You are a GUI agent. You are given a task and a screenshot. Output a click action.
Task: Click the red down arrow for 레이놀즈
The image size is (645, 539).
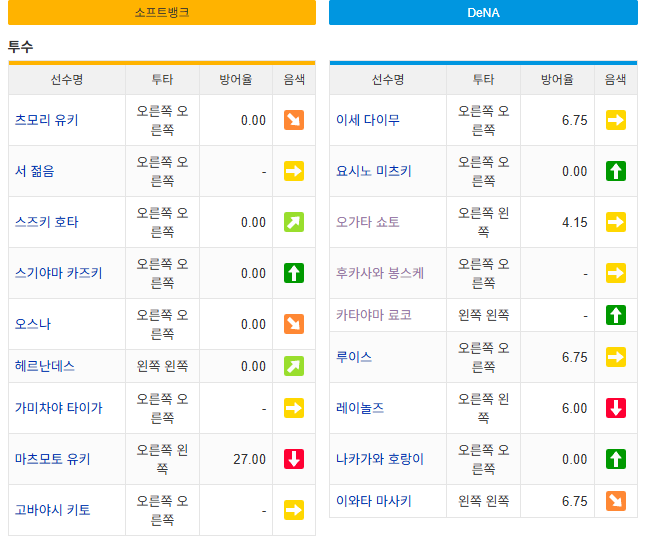click(616, 408)
